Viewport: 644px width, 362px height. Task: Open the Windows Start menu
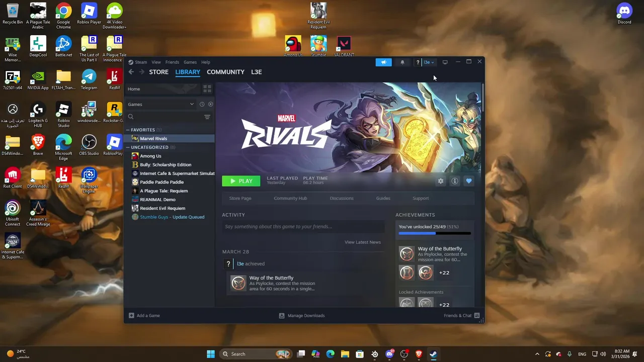[x=211, y=354]
